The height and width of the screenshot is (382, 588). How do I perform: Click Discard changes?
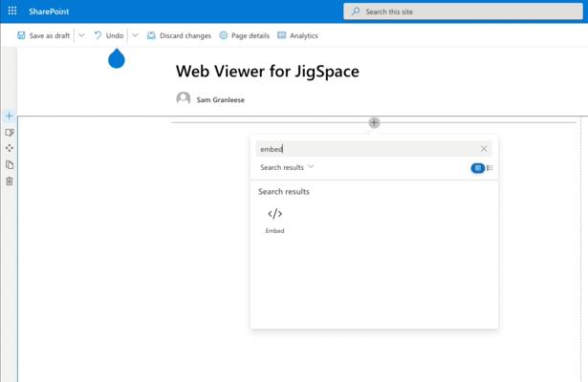[179, 35]
